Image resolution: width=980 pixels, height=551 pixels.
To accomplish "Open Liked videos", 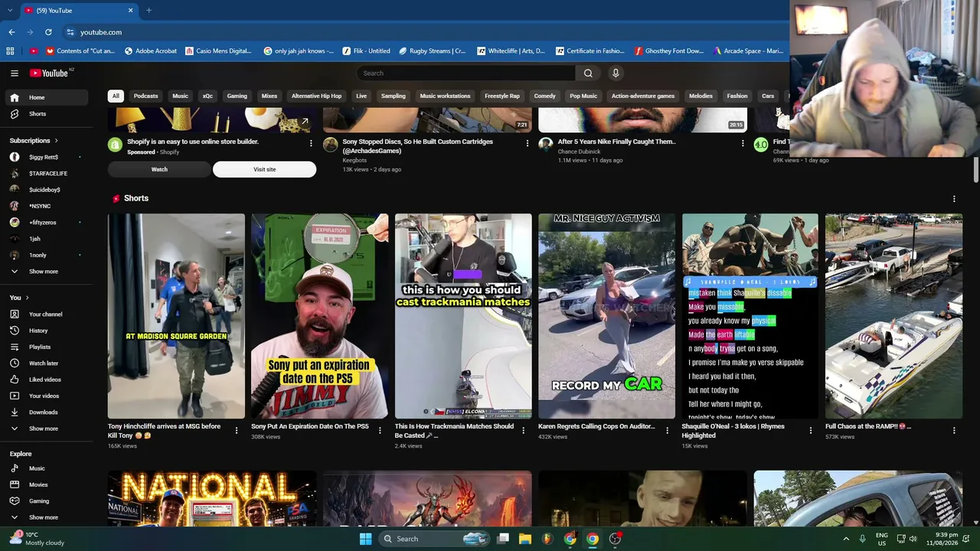I will point(47,380).
